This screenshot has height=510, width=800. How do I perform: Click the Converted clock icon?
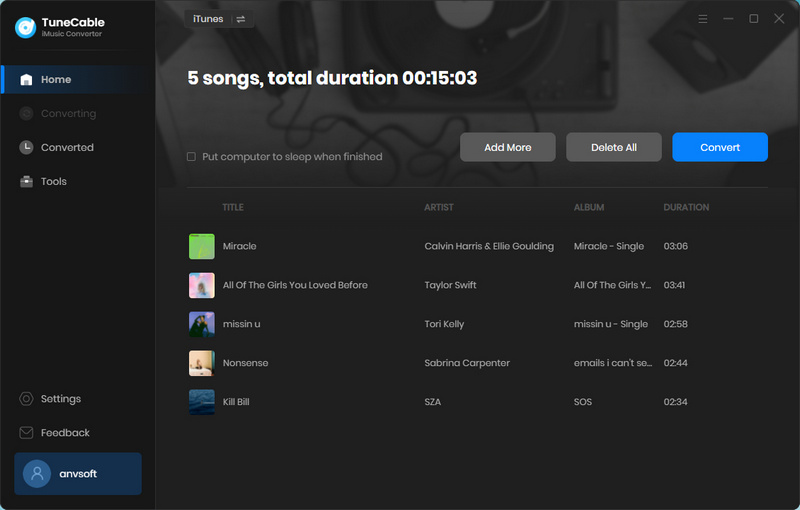(26, 147)
